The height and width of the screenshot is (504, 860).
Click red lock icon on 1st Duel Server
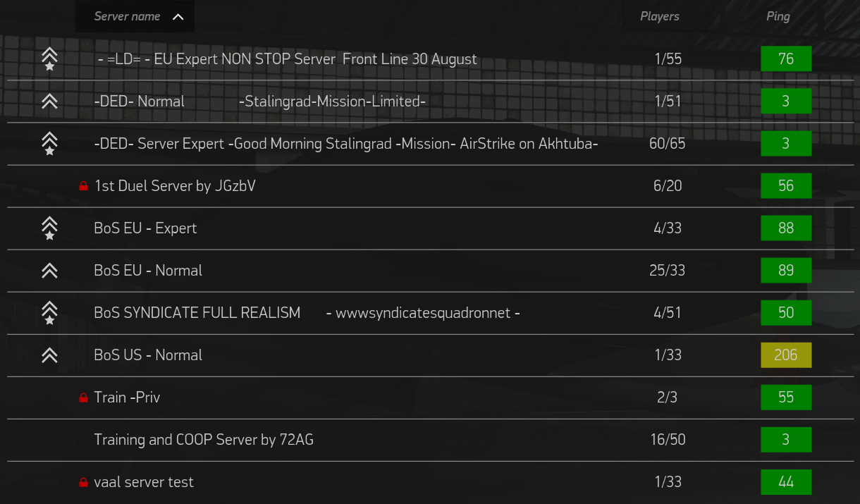(x=83, y=186)
